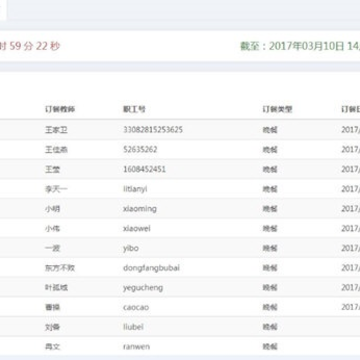The image size is (360, 360).
Task: Click the 订餐教师 column header
Action: (x=60, y=109)
